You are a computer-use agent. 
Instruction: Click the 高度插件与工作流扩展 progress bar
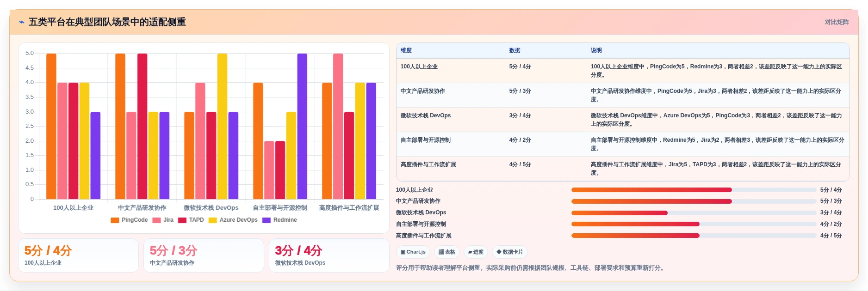tap(694, 236)
